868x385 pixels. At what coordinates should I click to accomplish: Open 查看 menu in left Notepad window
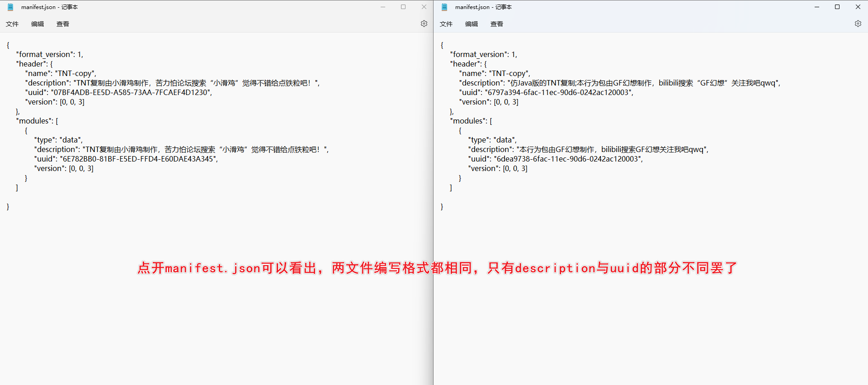click(x=63, y=24)
